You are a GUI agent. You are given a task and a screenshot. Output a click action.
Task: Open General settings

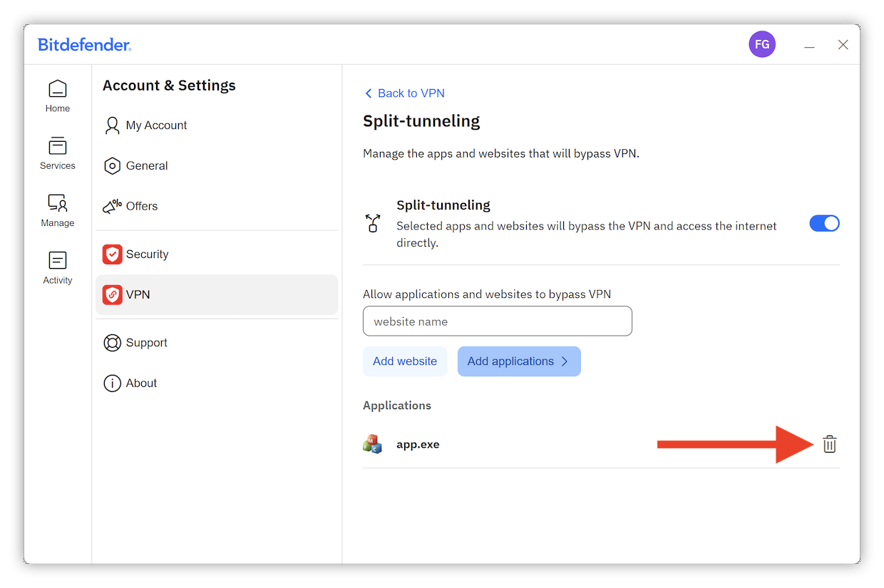coord(217,166)
